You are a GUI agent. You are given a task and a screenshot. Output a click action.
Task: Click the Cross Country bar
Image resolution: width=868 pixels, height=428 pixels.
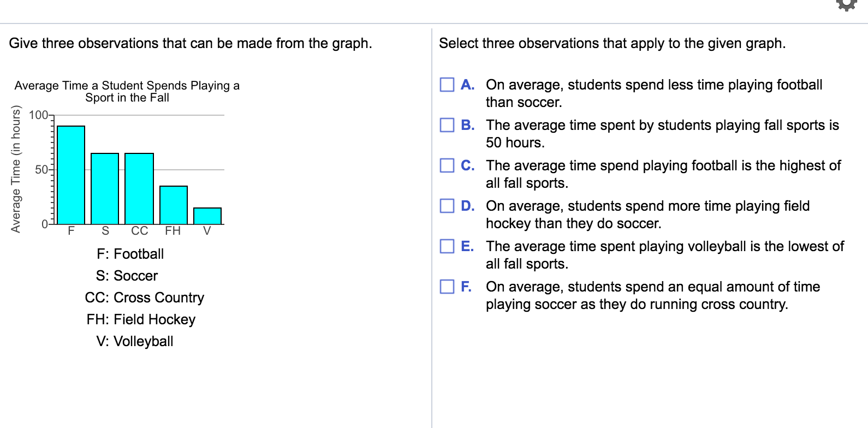point(139,188)
